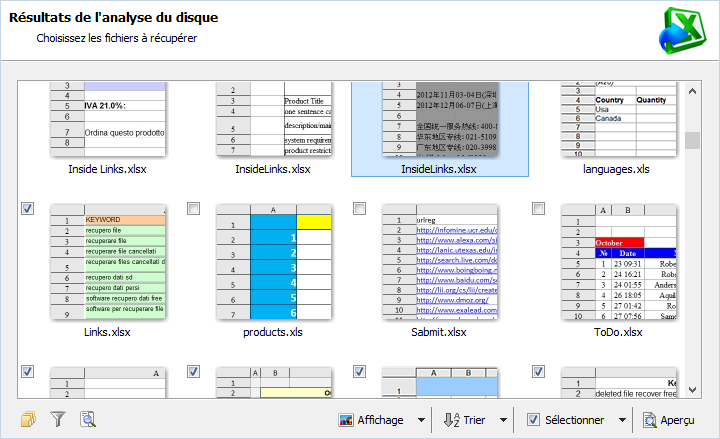Toggle checkbox under Links.xlsx in bottom row
The width and height of the screenshot is (720, 439).
28,371
